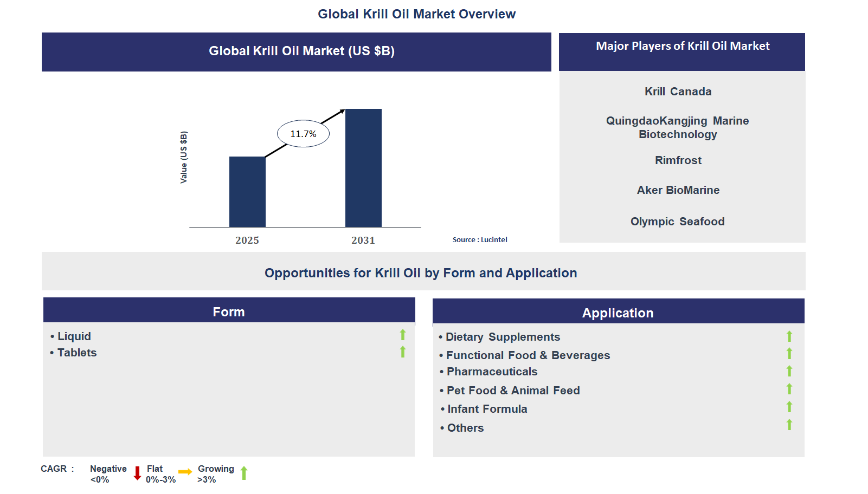Click the arrow beside Others application
This screenshot has width=868, height=494.
[x=789, y=424]
